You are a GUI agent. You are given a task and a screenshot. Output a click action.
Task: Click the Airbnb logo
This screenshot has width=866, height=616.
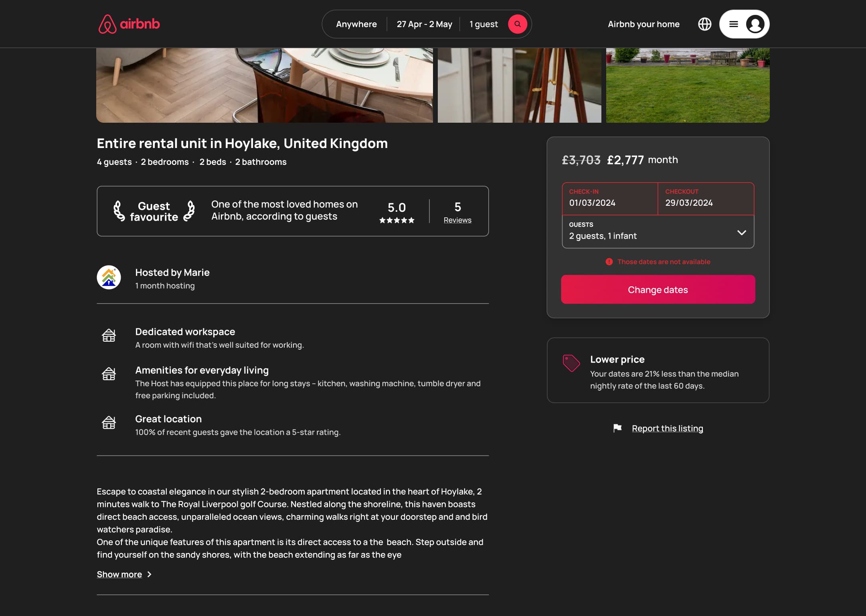(129, 24)
